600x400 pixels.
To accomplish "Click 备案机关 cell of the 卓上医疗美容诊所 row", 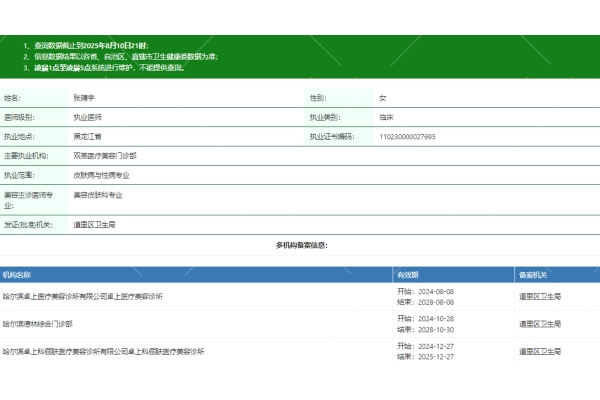I will tap(540, 296).
